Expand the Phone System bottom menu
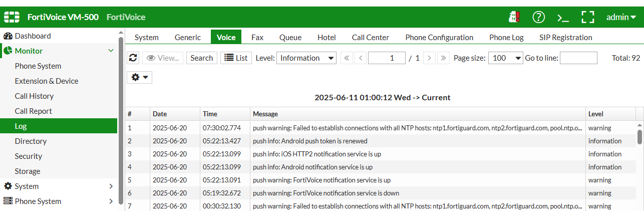The width and height of the screenshot is (644, 211). (111, 201)
